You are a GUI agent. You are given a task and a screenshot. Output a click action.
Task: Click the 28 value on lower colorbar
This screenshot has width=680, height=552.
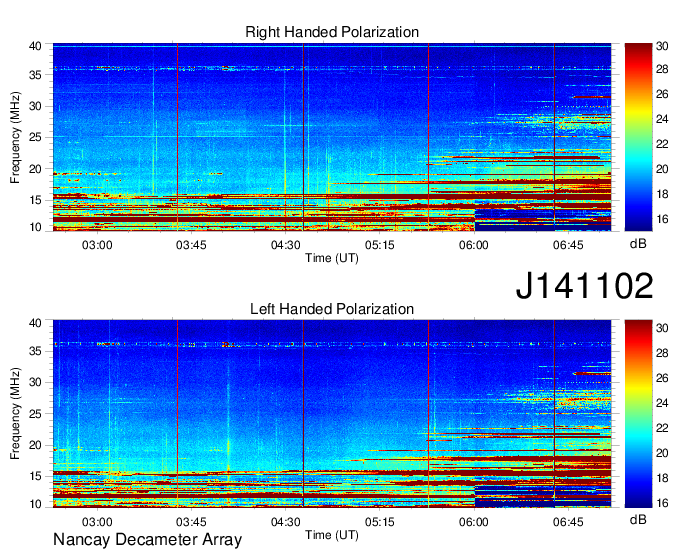click(x=662, y=353)
